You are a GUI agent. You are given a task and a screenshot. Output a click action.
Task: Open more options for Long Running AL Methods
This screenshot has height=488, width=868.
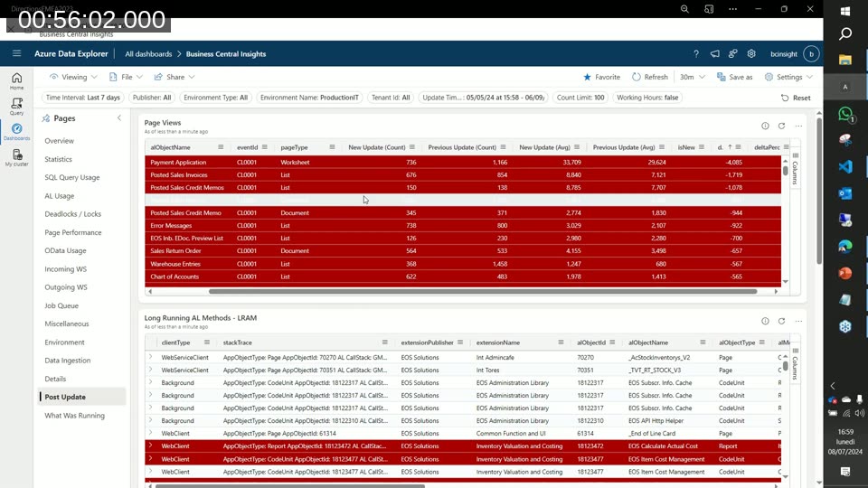pyautogui.click(x=798, y=321)
